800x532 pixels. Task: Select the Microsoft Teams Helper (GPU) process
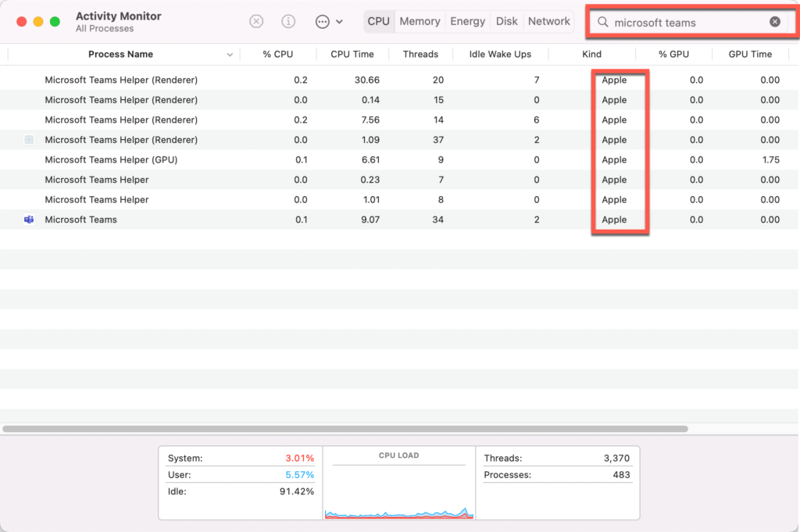(111, 159)
